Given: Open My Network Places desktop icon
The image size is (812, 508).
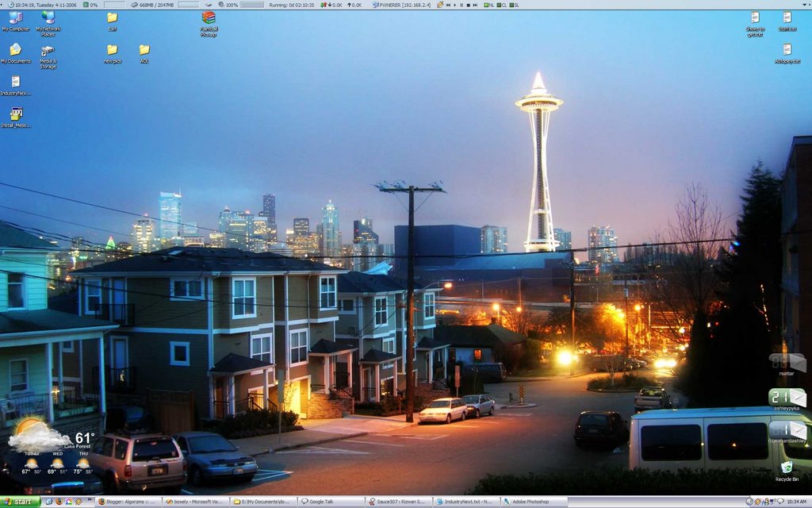Looking at the screenshot, I should click(x=48, y=24).
